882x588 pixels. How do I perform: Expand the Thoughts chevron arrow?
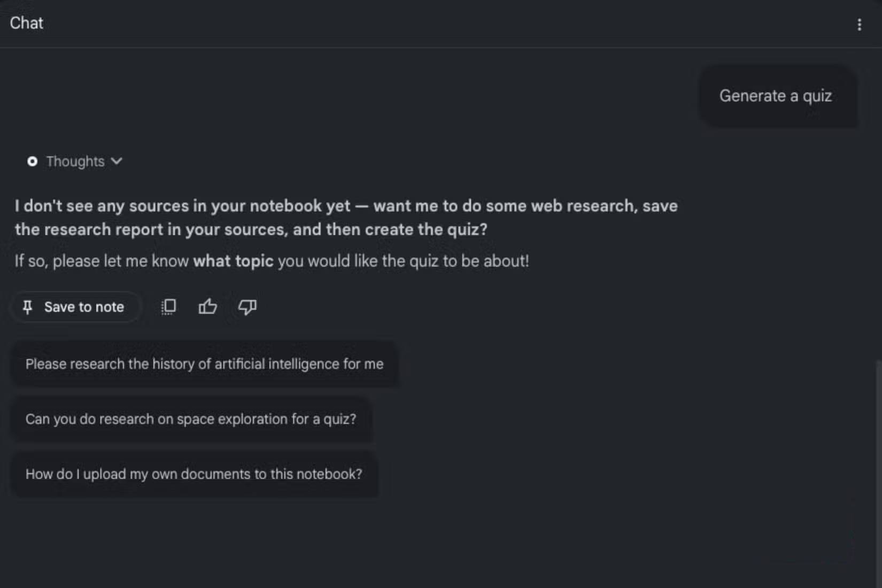pyautogui.click(x=117, y=161)
